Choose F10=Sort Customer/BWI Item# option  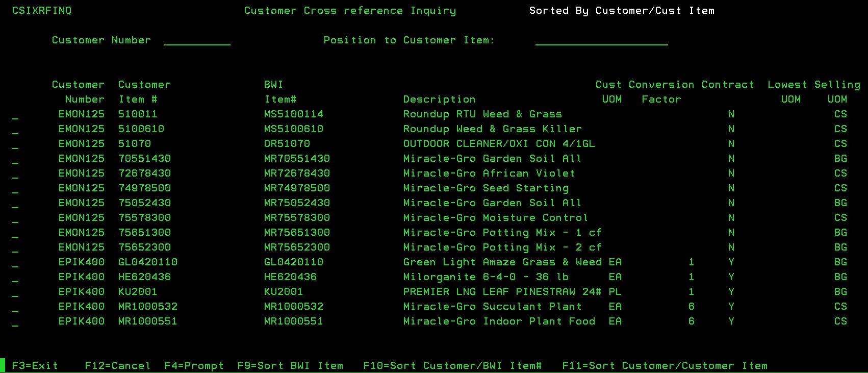(452, 366)
